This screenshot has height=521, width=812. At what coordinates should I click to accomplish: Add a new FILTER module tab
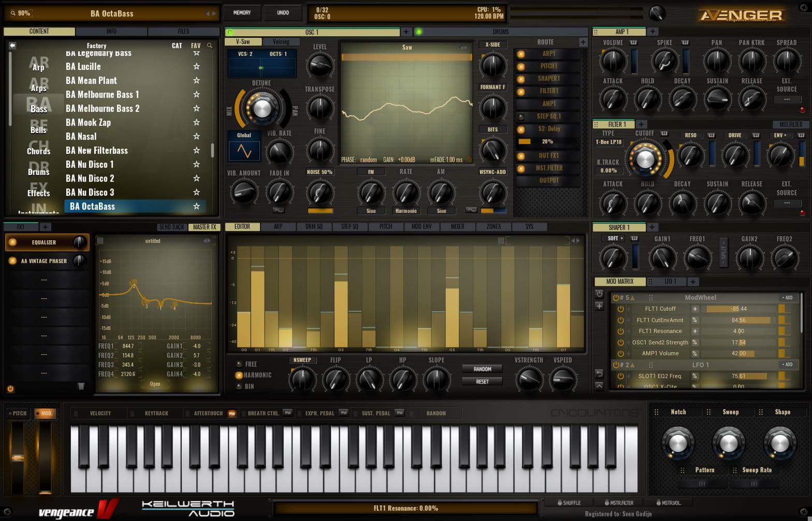point(641,124)
